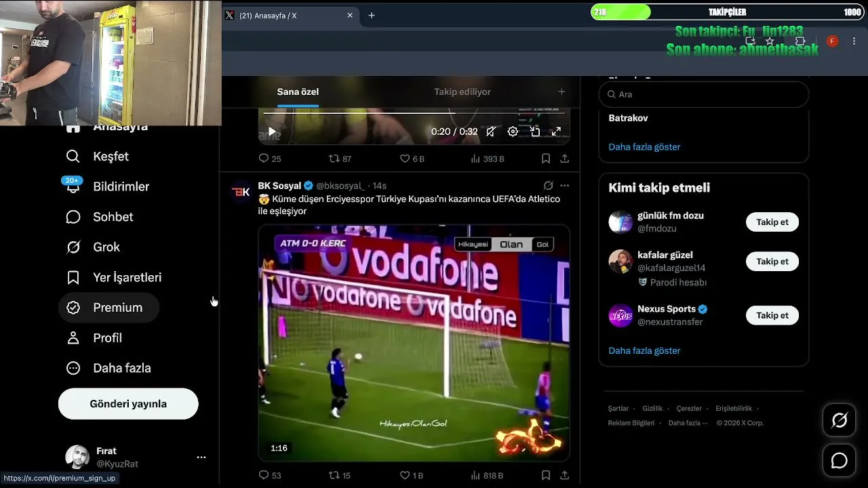Open the @KyuzRat account switcher
The width and height of the screenshot is (868, 488).
134,457
